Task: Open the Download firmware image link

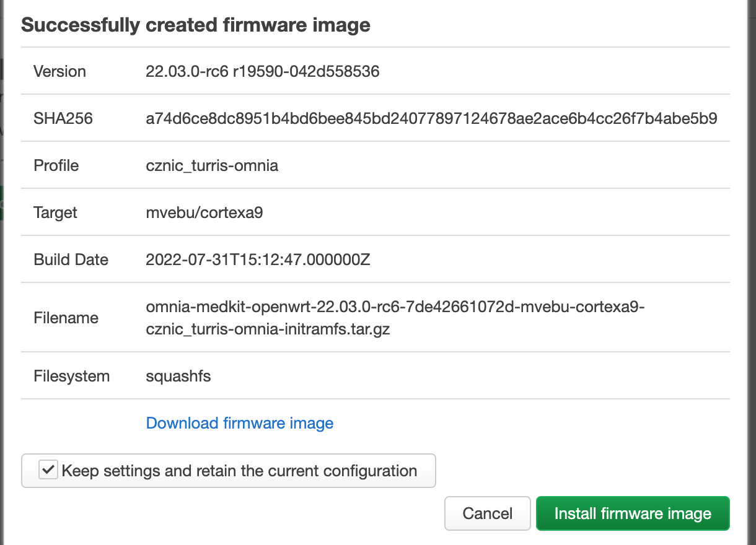Action: point(239,423)
